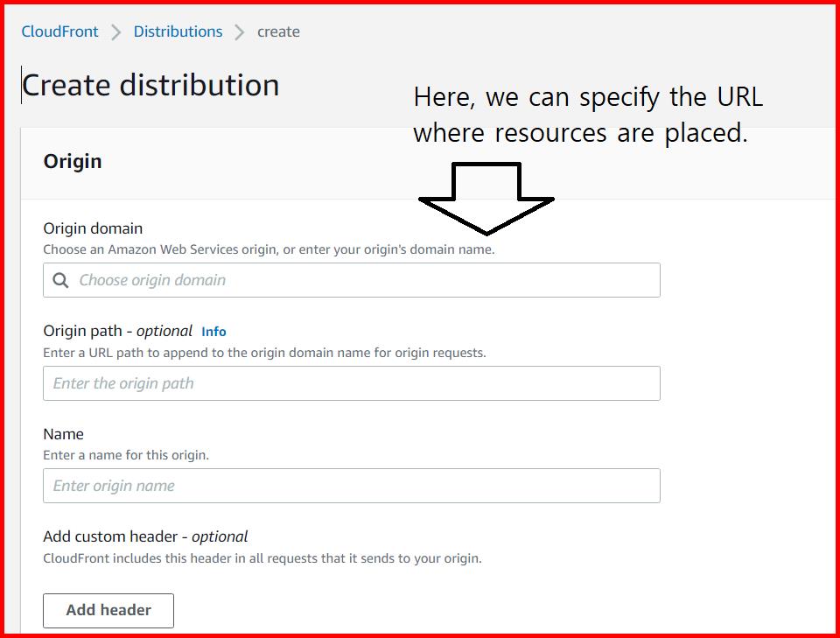Viewport: 840px width, 638px height.
Task: Select the create breadcrumb entry
Action: [278, 32]
